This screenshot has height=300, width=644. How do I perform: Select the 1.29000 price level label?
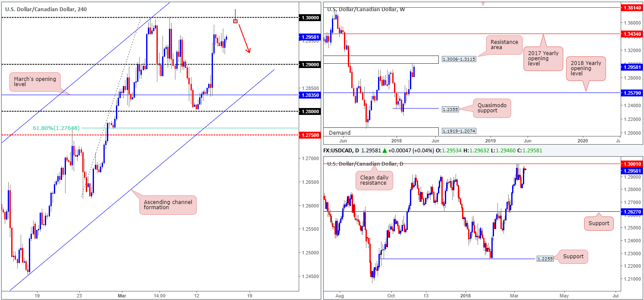tap(309, 64)
